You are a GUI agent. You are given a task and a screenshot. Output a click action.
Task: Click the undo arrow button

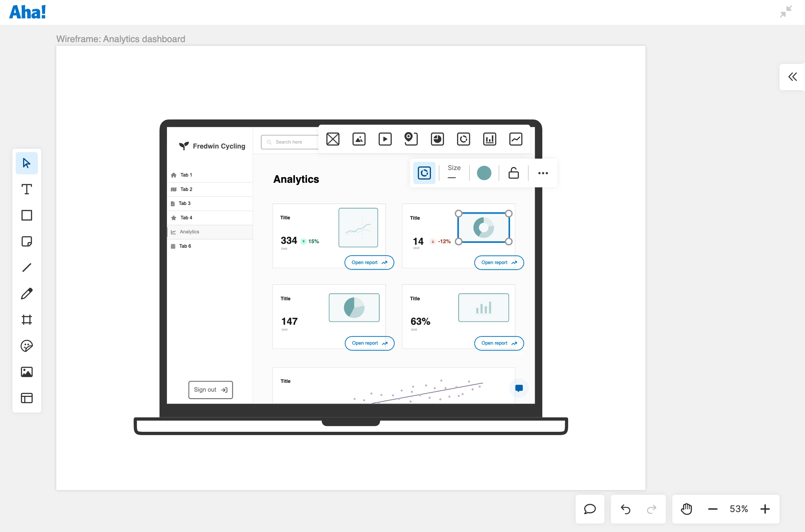coord(625,509)
